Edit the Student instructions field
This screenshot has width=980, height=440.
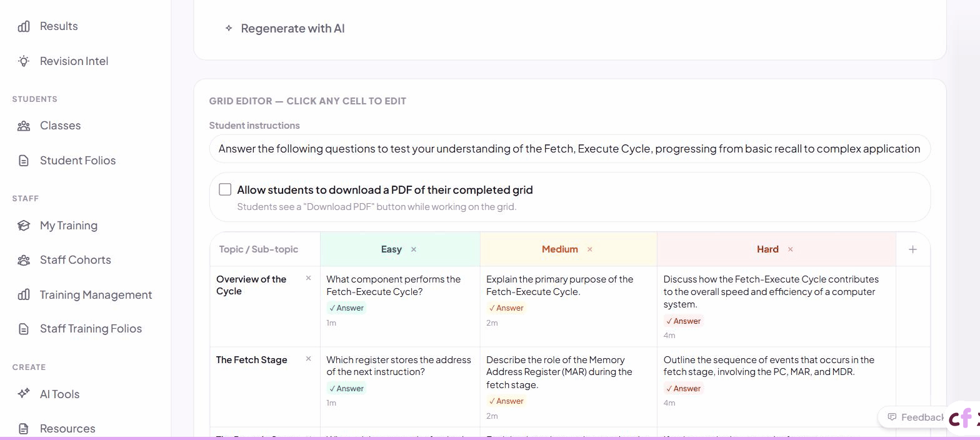(569, 149)
